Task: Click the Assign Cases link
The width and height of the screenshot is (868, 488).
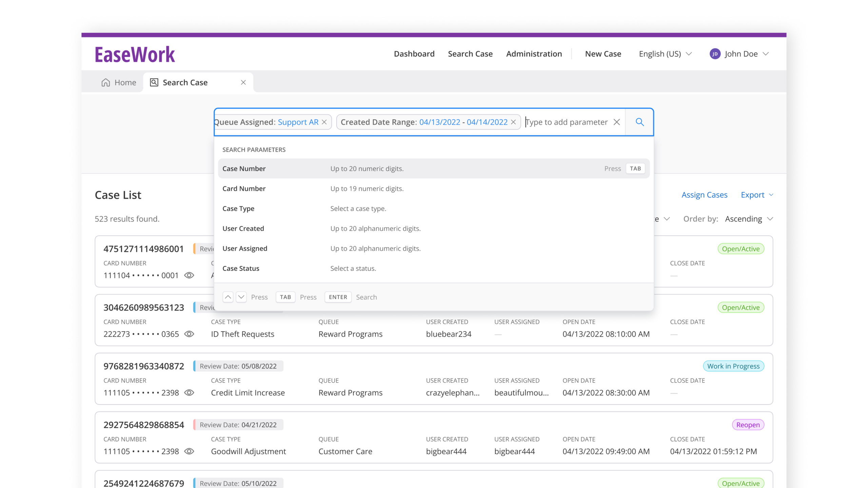Action: tap(704, 195)
